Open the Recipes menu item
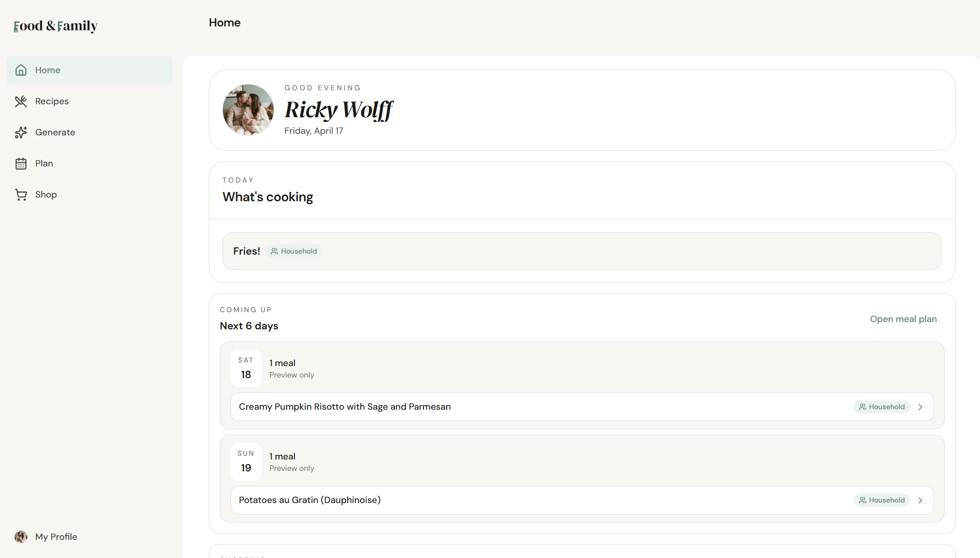Viewport: 980px width, 558px height. coord(52,101)
